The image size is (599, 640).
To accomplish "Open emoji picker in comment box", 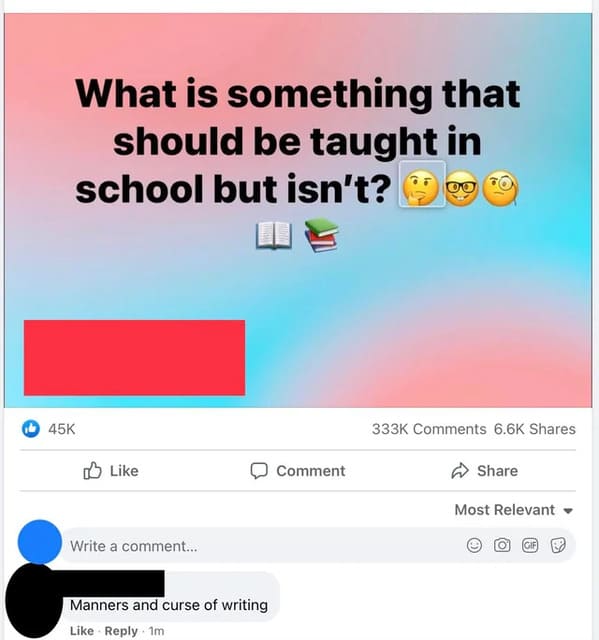I will click(474, 545).
